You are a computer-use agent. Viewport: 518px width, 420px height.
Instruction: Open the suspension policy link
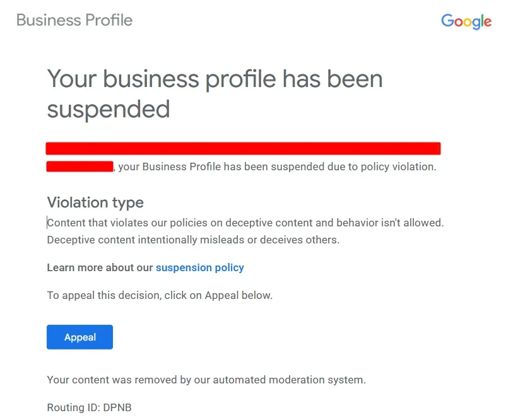200,267
